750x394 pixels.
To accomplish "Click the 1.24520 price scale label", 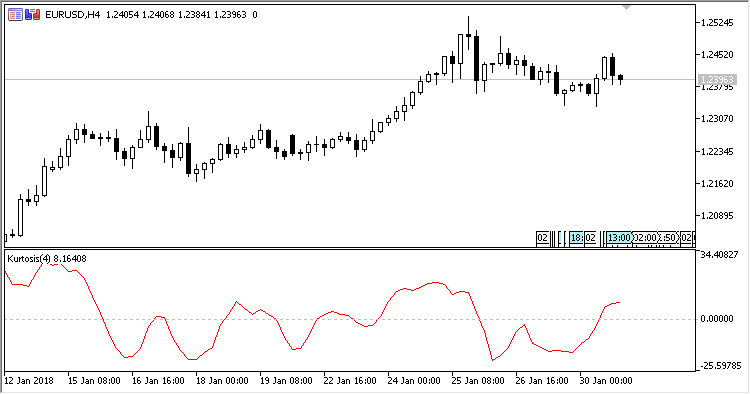I will pos(717,55).
